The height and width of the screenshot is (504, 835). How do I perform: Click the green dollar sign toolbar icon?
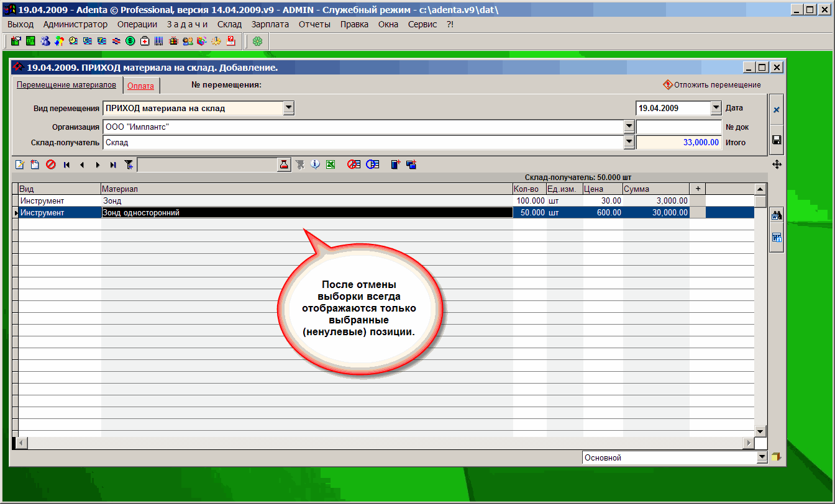click(130, 42)
